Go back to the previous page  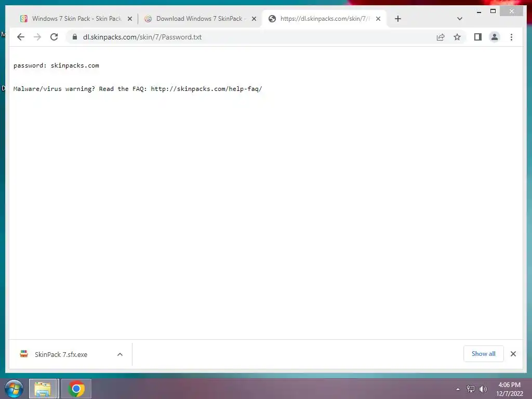click(x=21, y=37)
